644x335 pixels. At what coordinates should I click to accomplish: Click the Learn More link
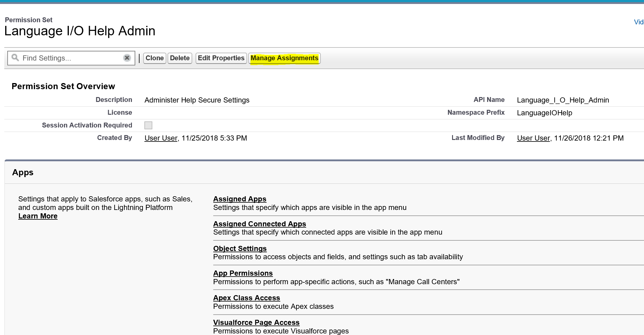(38, 216)
